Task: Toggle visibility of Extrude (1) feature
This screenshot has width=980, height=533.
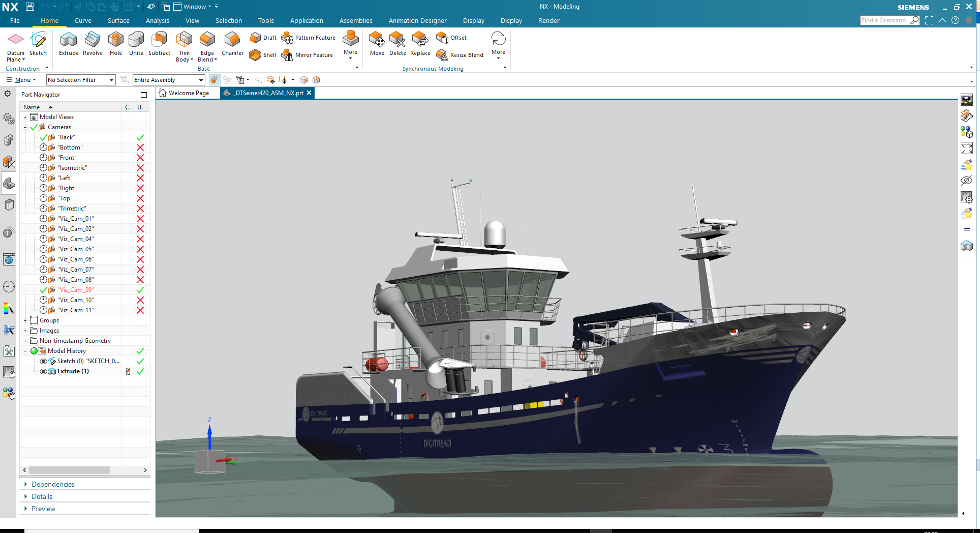Action: tap(43, 371)
